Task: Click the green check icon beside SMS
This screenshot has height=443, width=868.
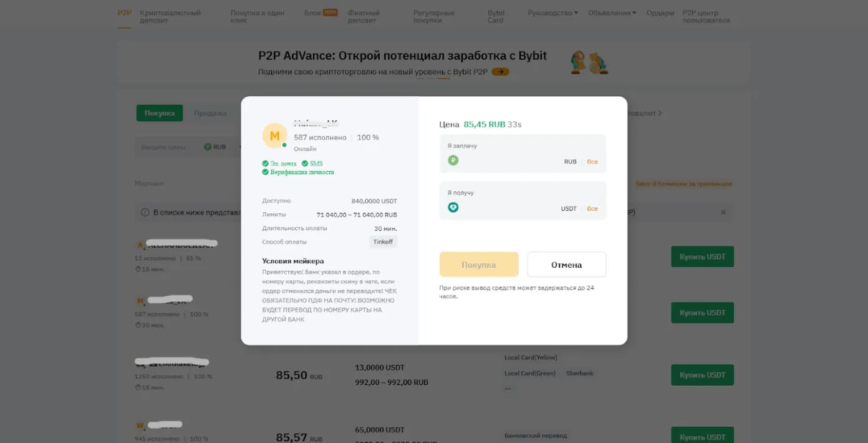Action: tap(305, 163)
